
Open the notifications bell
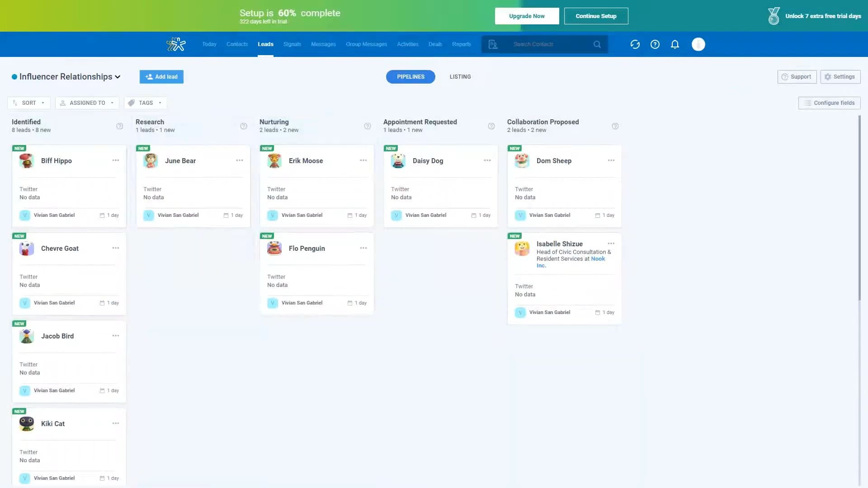[675, 44]
